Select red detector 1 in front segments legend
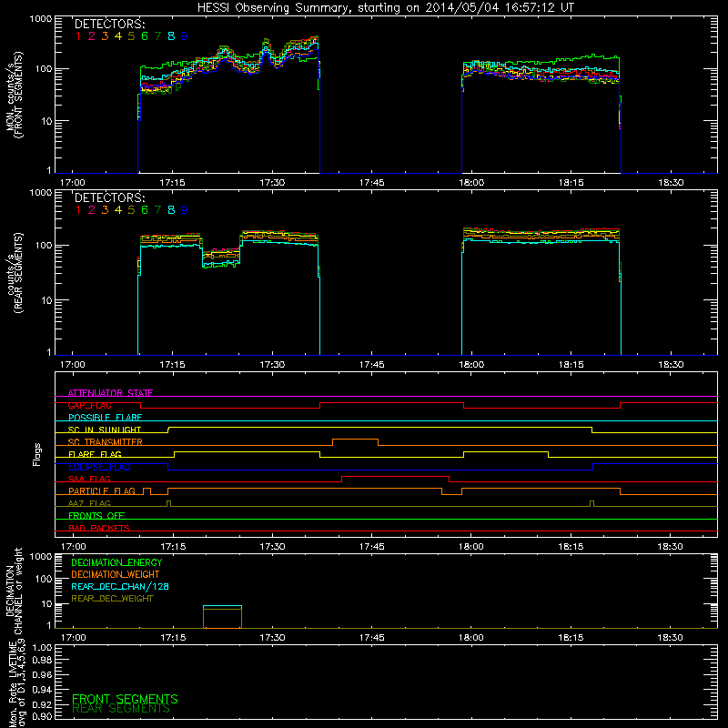Image resolution: width=728 pixels, height=728 pixels. tap(78, 36)
